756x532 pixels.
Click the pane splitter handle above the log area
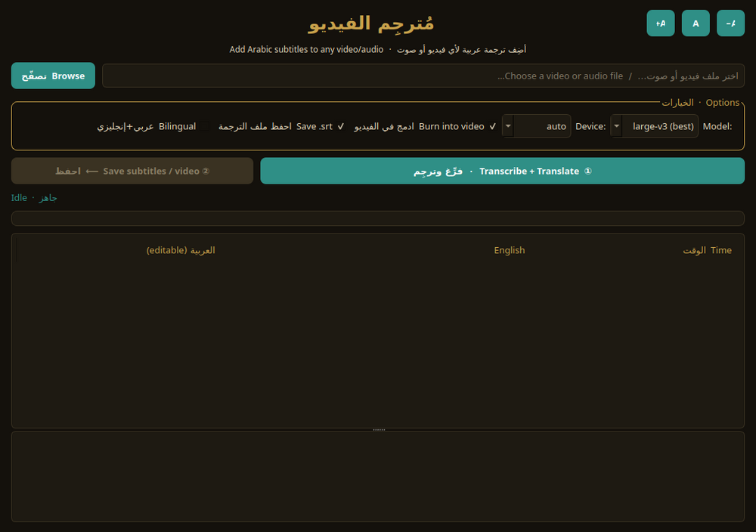pos(379,429)
